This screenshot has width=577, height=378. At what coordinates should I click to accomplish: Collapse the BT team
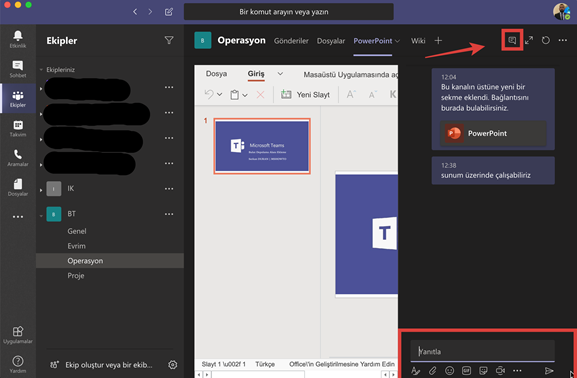click(41, 215)
